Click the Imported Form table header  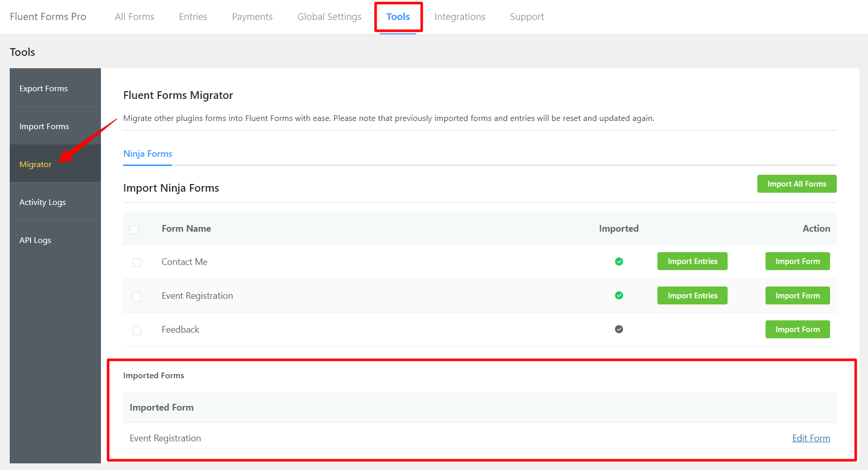[x=161, y=407]
